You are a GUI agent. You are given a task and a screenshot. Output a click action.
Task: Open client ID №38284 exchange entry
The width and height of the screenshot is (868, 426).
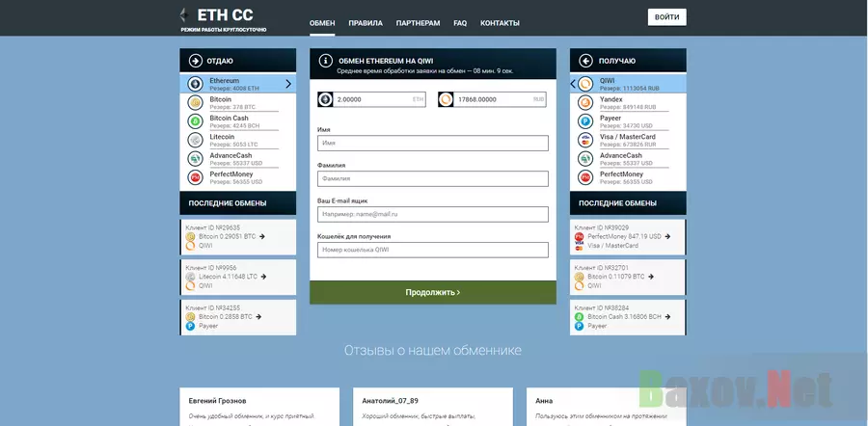628,317
